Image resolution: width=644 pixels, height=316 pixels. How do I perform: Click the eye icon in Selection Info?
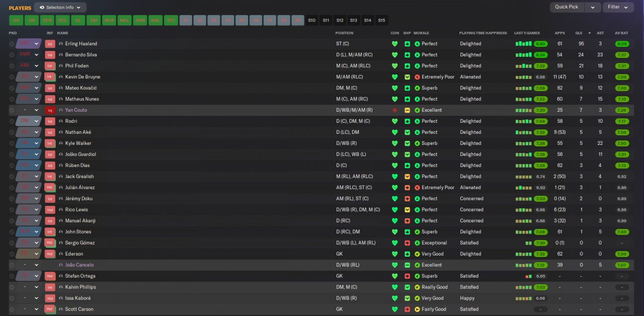(x=42, y=8)
